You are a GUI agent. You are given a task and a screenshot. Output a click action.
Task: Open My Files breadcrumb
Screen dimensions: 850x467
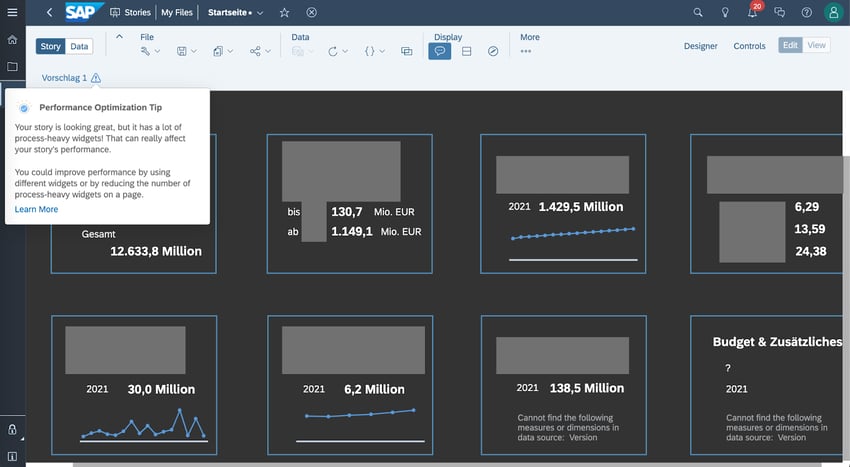tap(177, 12)
